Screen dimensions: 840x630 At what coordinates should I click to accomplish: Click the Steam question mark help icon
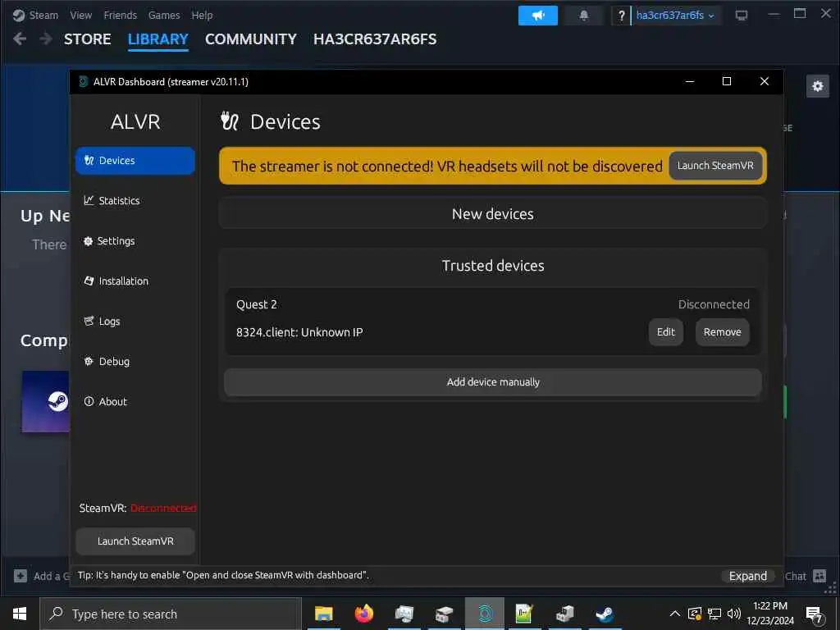coord(621,16)
